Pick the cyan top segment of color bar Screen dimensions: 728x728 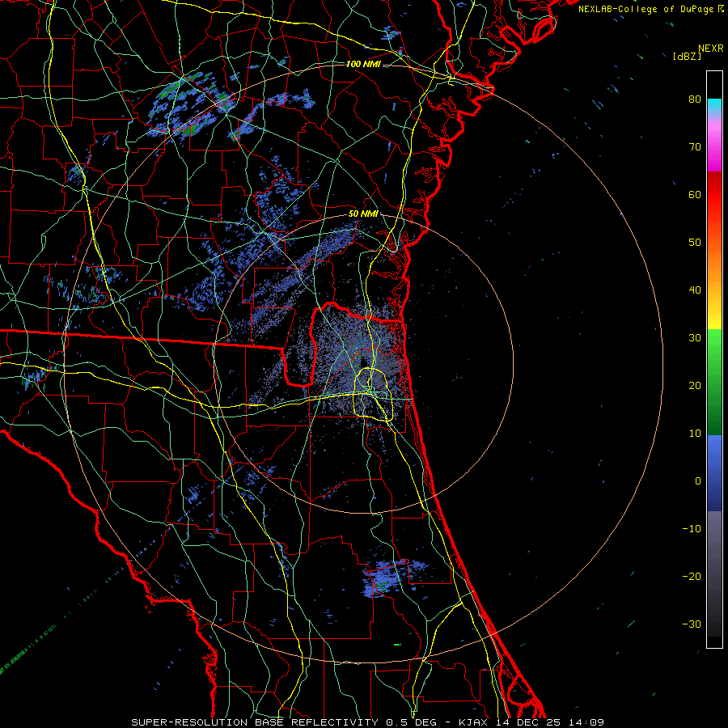pos(714,106)
